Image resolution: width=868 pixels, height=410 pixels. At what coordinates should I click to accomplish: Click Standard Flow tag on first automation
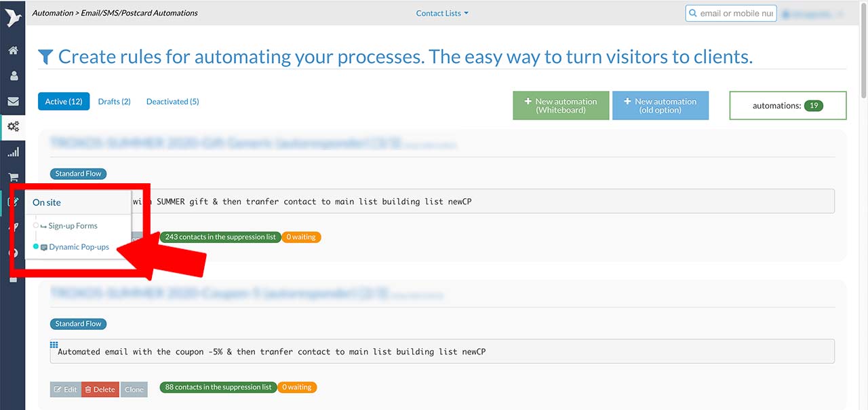pos(78,174)
